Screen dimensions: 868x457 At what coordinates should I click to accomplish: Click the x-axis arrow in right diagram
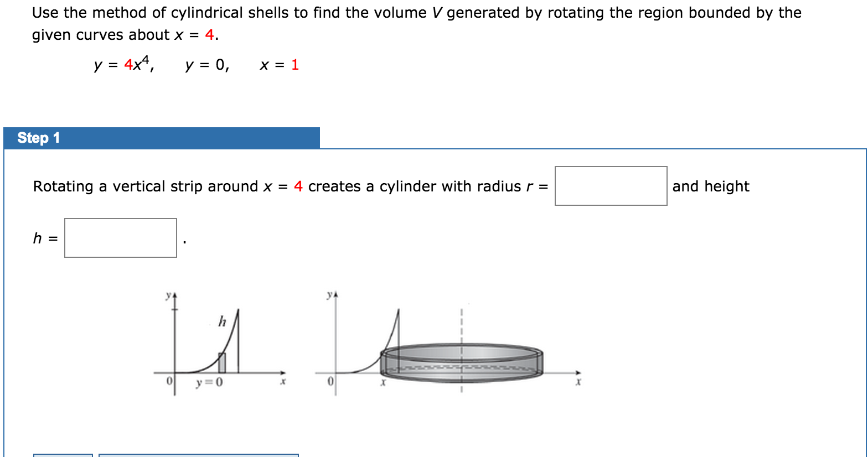point(577,373)
